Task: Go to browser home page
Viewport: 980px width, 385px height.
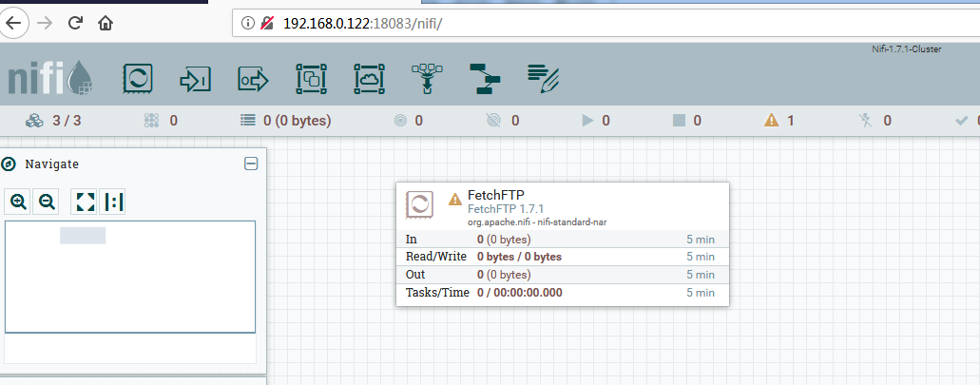Action: (x=106, y=24)
